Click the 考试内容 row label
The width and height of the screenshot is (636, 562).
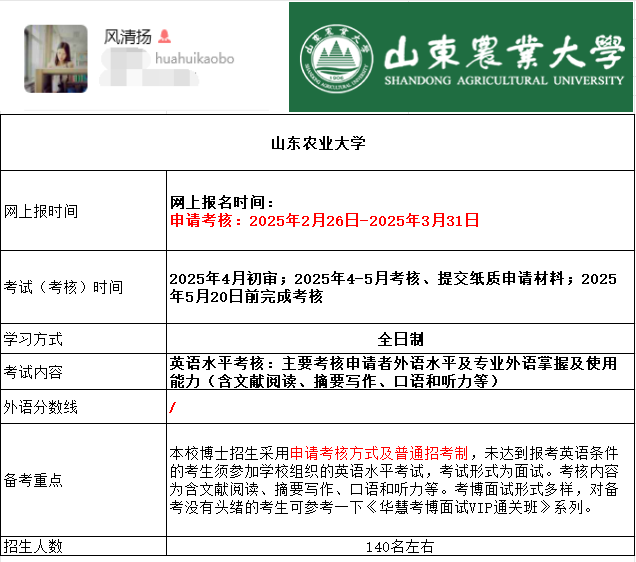point(33,372)
